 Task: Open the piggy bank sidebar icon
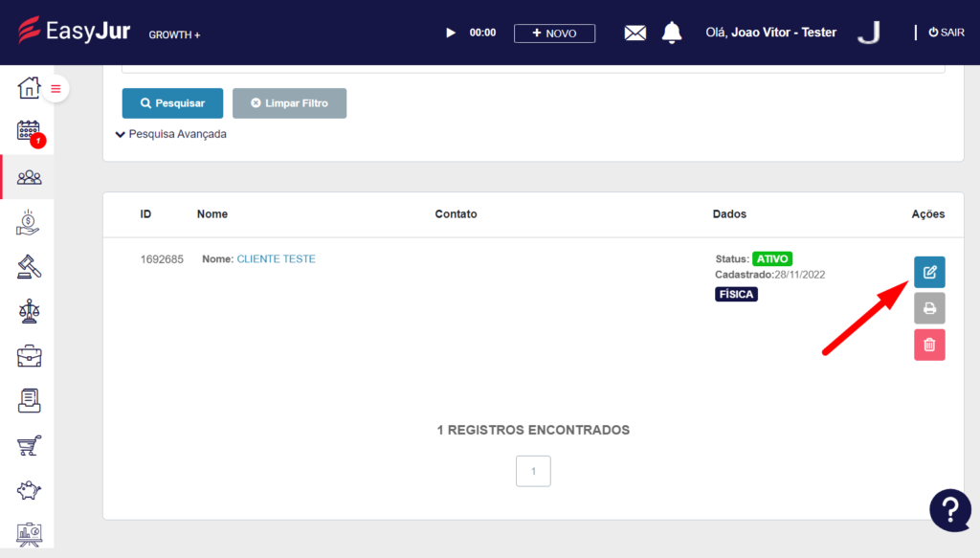(x=29, y=490)
